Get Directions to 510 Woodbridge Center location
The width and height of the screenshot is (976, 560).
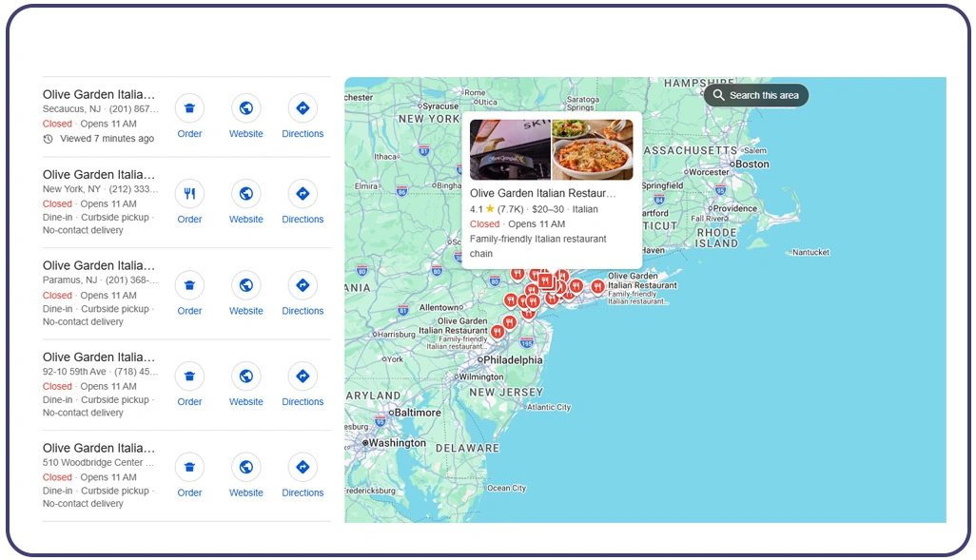point(303,468)
